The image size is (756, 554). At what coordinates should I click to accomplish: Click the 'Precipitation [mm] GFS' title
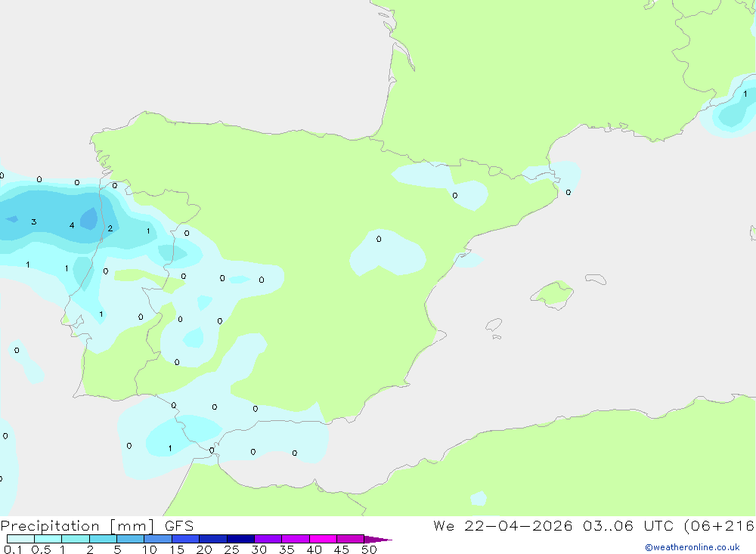97,526
